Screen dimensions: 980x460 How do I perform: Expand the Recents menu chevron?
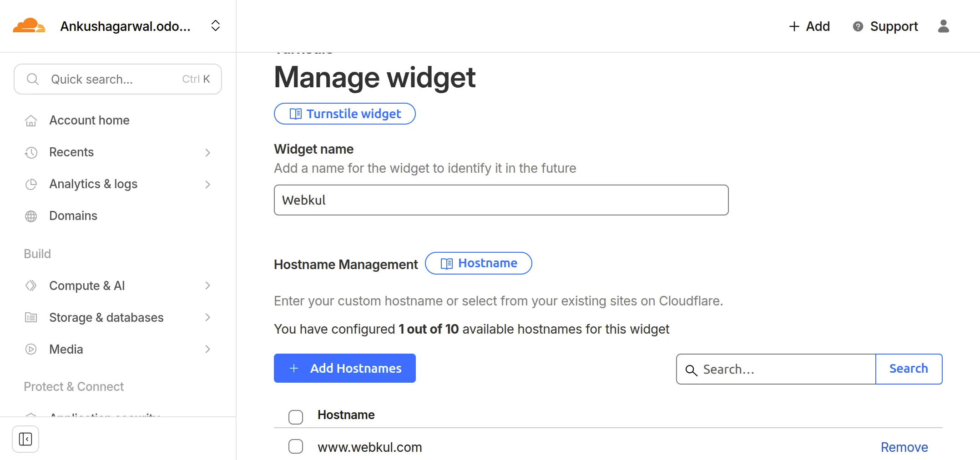[207, 152]
